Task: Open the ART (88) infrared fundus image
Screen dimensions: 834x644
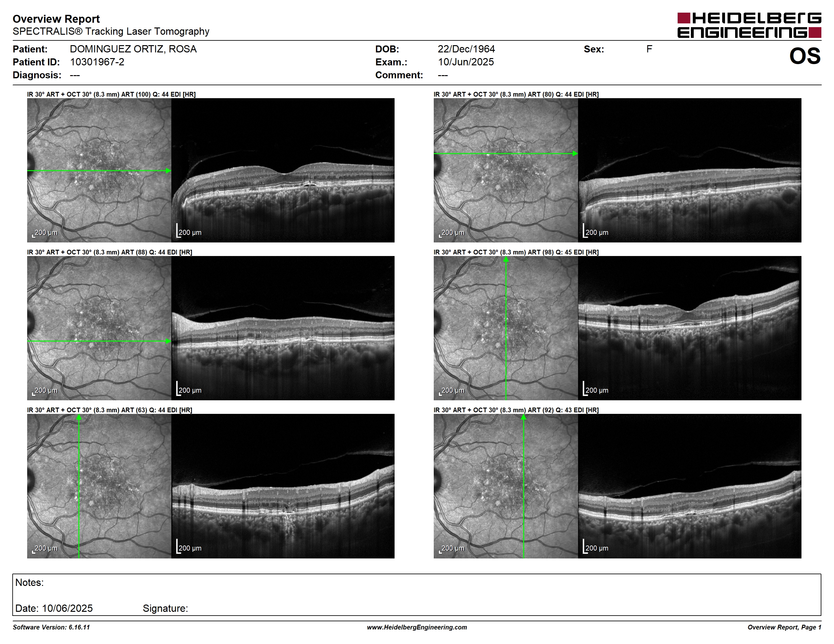Action: point(99,328)
